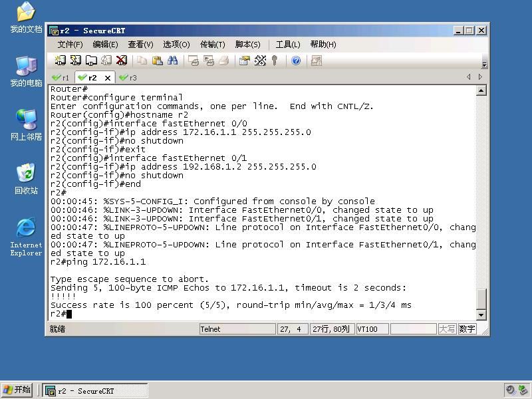Click the terminal vertical scrollbar thumb

tap(481, 299)
